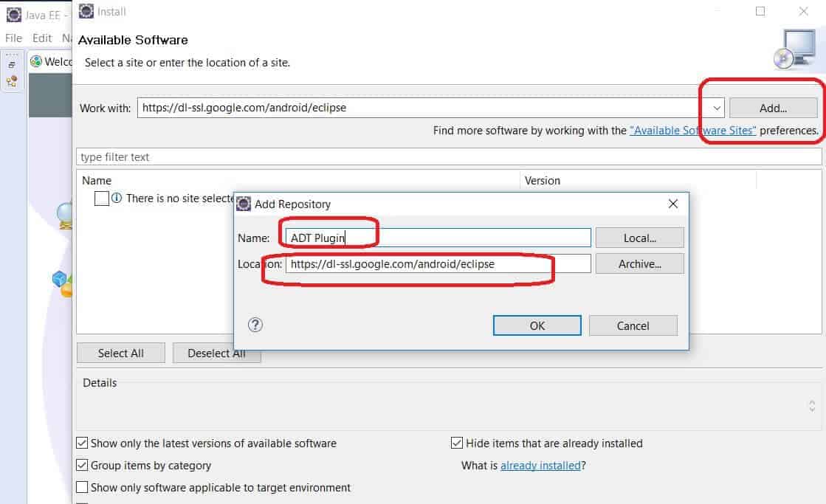Click the Select All button
This screenshot has width=826, height=504.
(x=120, y=353)
